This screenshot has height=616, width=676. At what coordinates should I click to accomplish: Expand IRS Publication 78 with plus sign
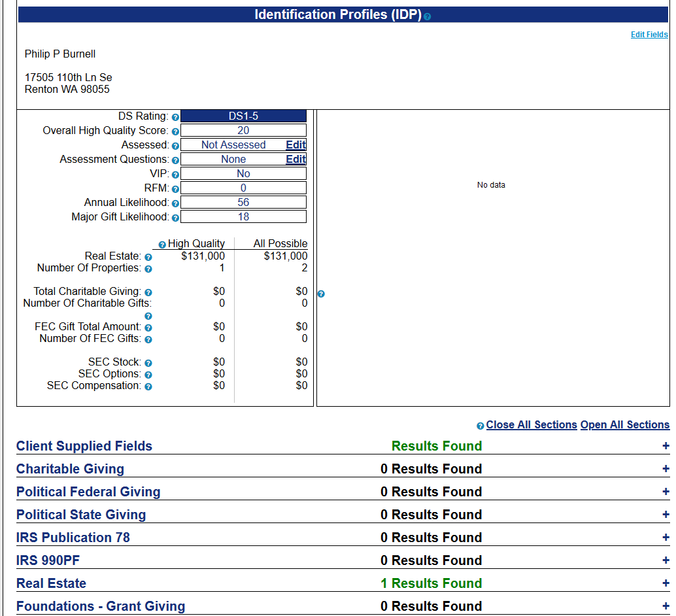pos(666,538)
